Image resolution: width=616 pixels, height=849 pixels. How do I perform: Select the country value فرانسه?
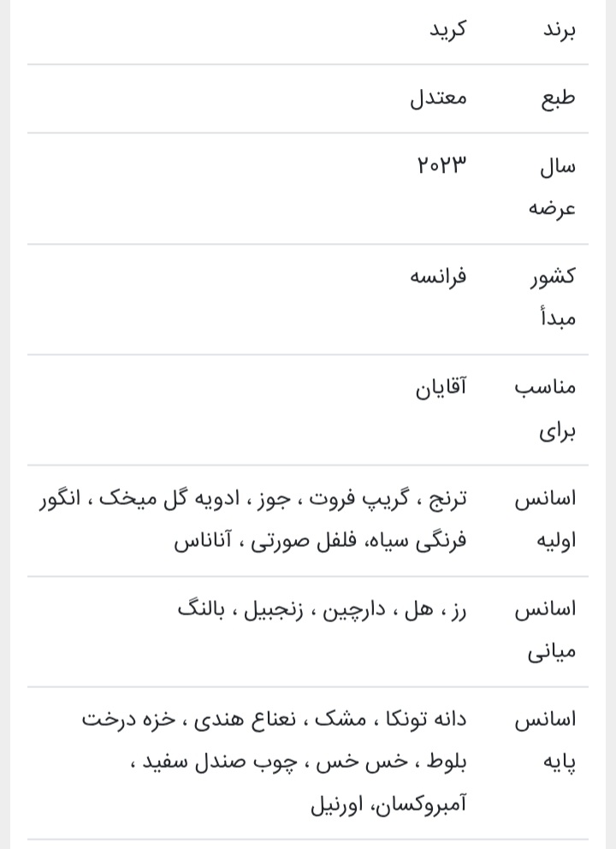437,276
